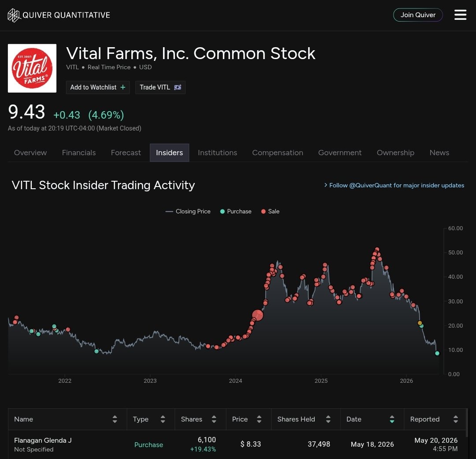Sort table by Type column arrows
This screenshot has height=459, width=476.
pyautogui.click(x=163, y=419)
